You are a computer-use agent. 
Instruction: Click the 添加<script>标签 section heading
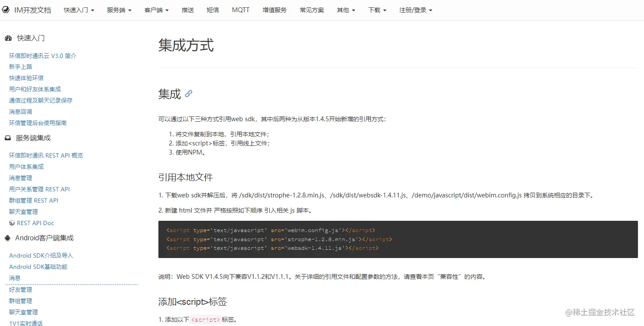193,302
